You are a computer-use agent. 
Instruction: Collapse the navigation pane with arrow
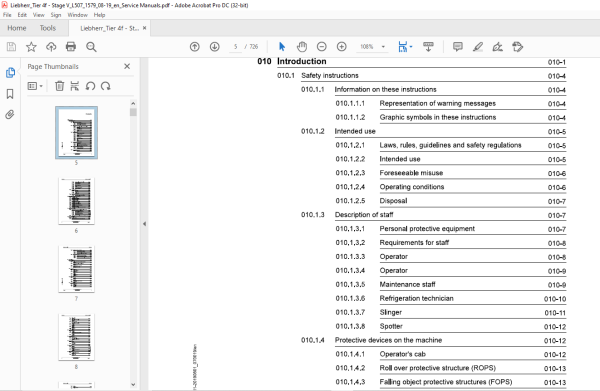[x=144, y=224]
